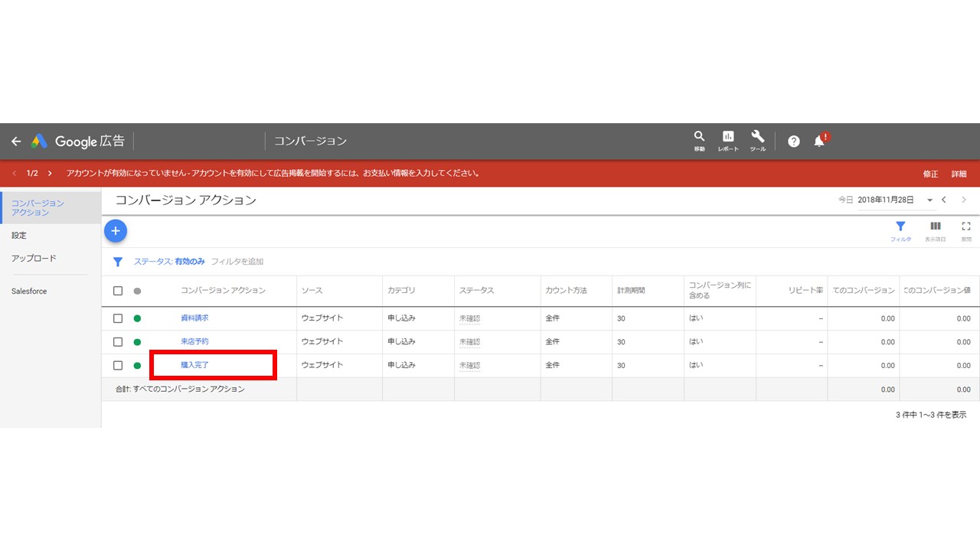Sort by カウント方法 column header
980x551 pixels.
(566, 291)
